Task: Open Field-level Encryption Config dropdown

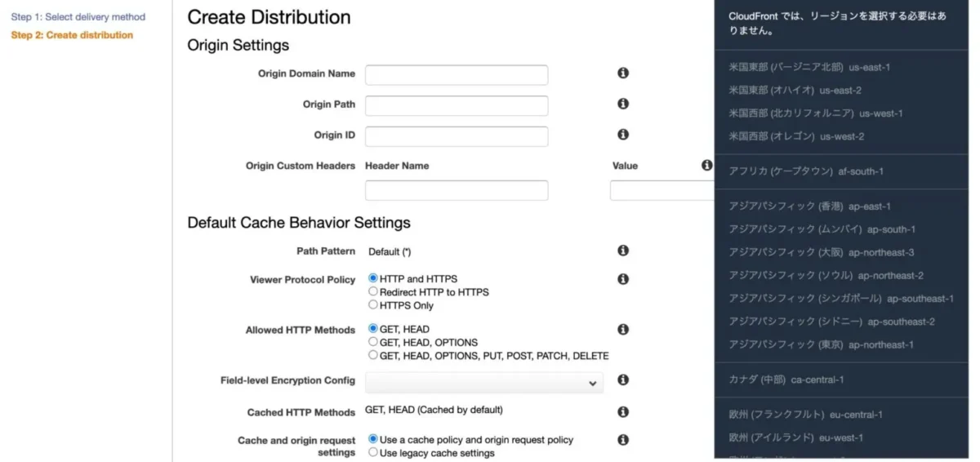Action: coord(483,382)
